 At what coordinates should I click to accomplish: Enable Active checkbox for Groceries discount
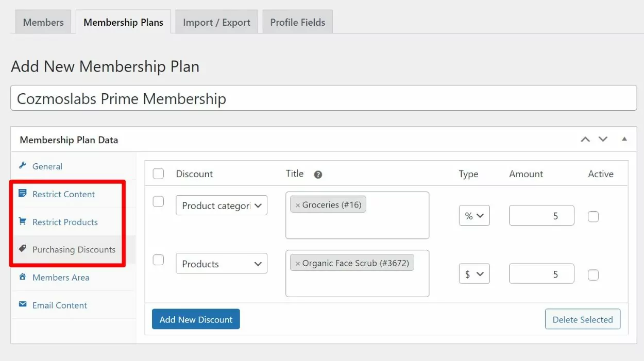pyautogui.click(x=593, y=217)
